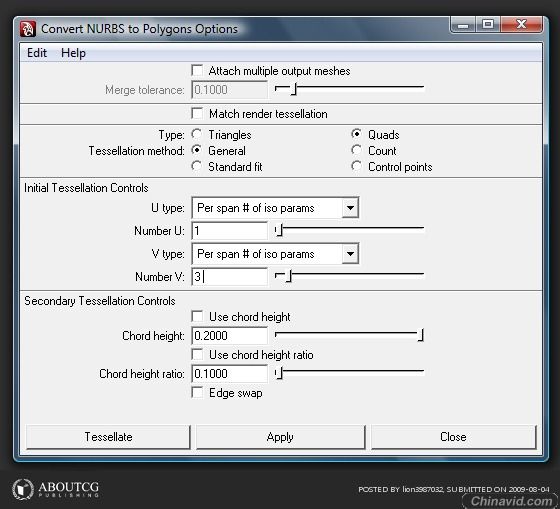Close the window with the red X
Screen dimensions: 560x509
tap(521, 25)
